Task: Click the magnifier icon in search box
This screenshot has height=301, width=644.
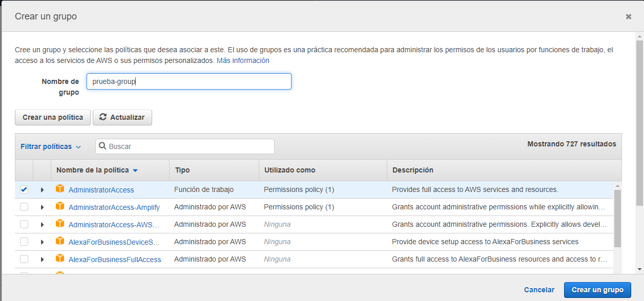Action: pyautogui.click(x=103, y=146)
